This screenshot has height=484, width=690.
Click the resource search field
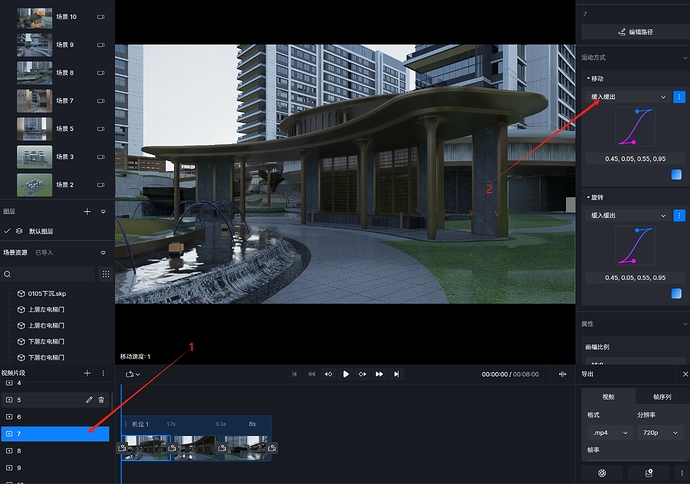(x=48, y=274)
